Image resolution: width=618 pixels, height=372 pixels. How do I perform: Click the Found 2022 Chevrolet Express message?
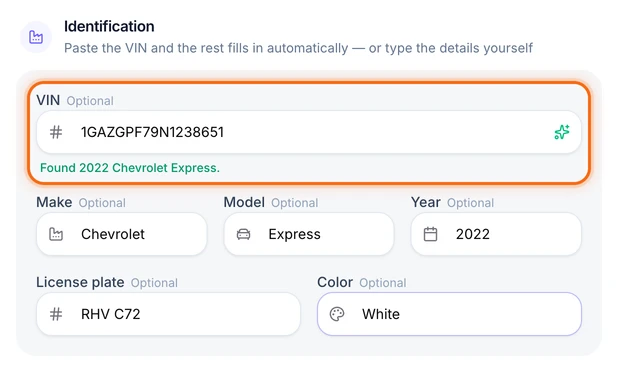[x=130, y=168]
